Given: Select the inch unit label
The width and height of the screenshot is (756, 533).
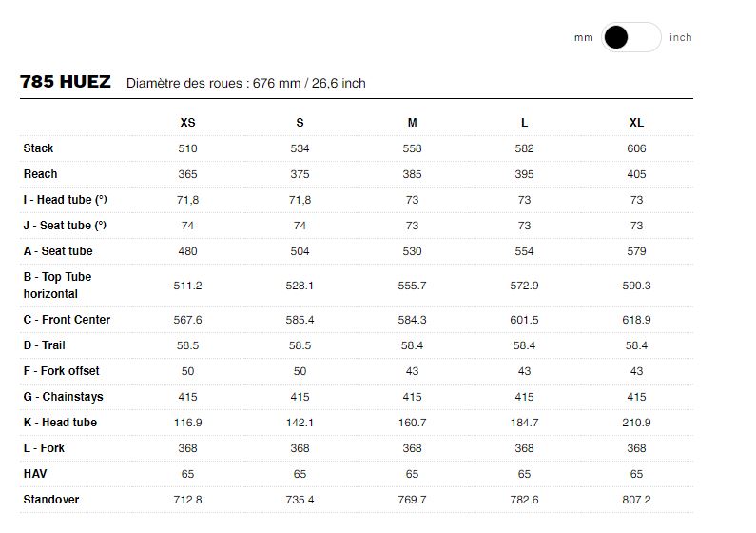Looking at the screenshot, I should click(x=680, y=37).
